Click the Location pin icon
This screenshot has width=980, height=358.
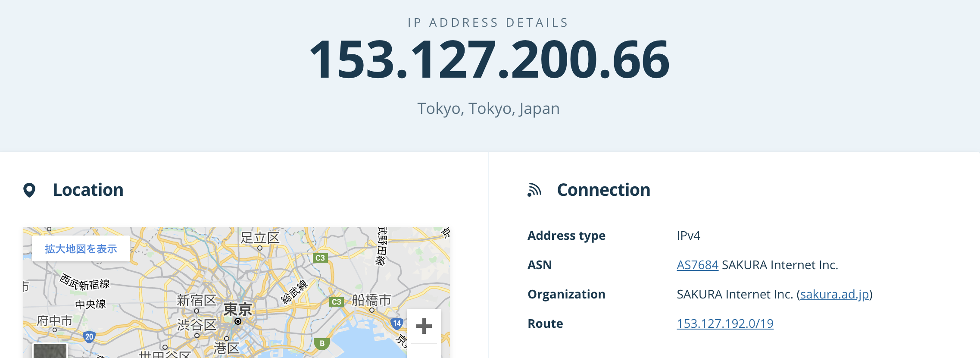[29, 190]
